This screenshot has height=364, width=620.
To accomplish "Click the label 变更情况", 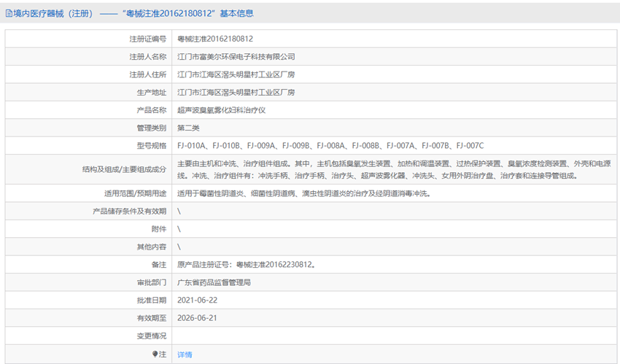I will pyautogui.click(x=152, y=336).
